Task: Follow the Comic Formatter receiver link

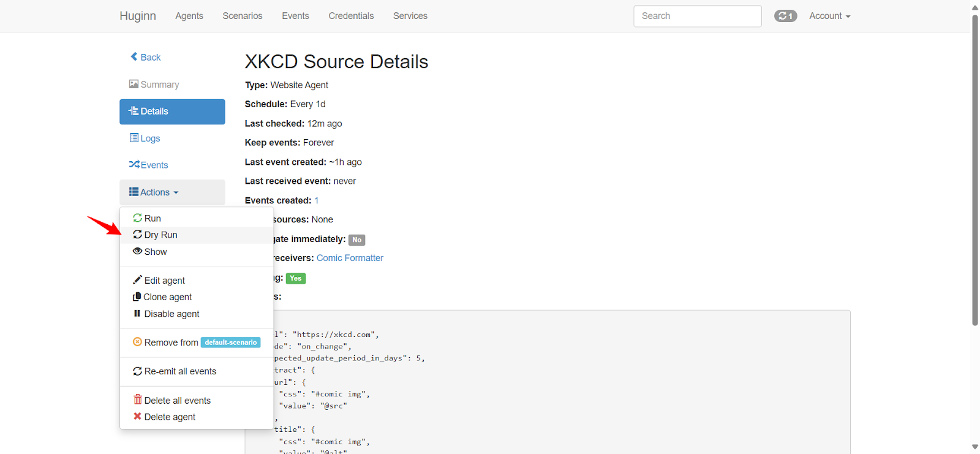Action: (350, 258)
